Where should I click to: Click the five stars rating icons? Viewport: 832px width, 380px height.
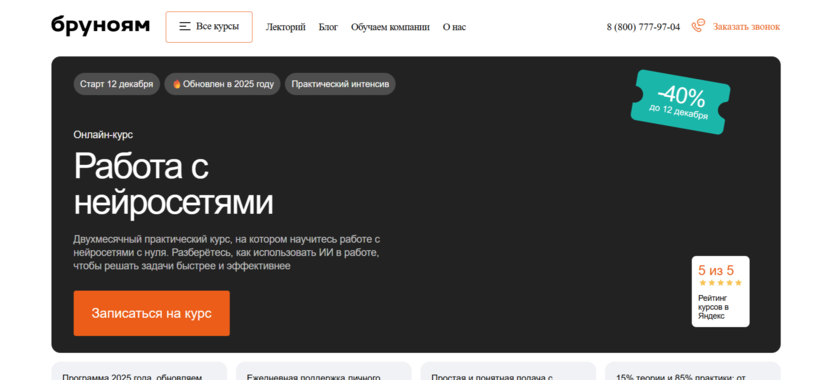tap(720, 283)
